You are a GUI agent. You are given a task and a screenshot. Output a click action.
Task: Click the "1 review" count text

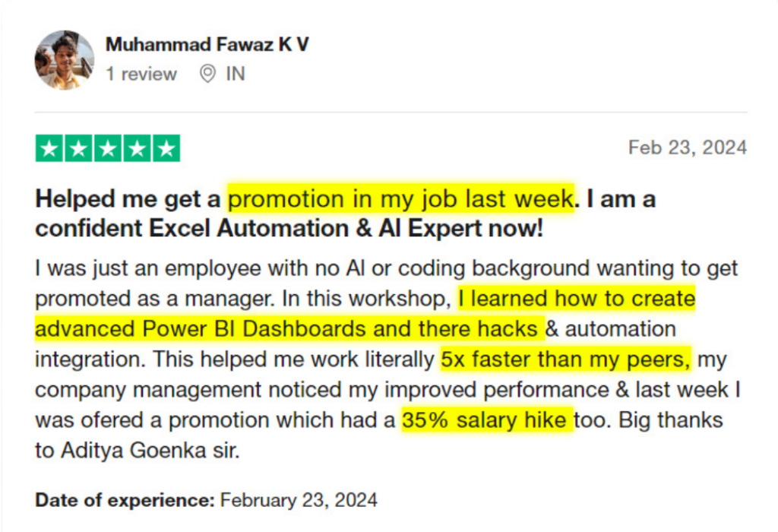pyautogui.click(x=141, y=74)
